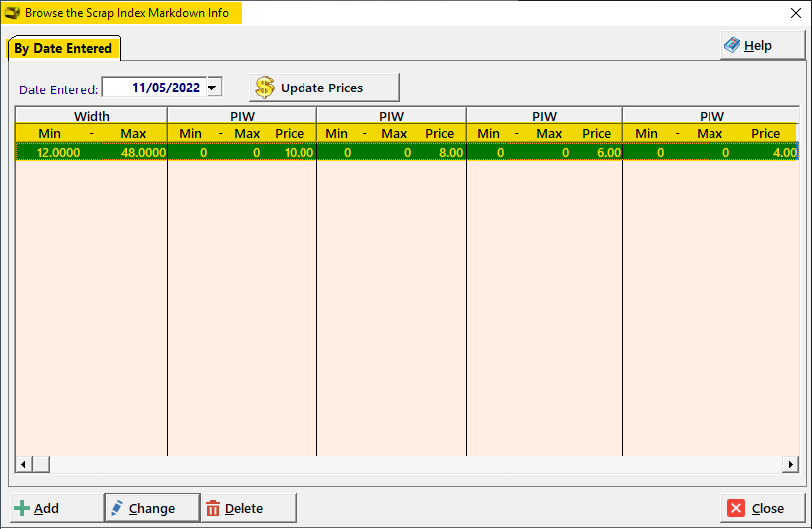Select the row with width 12.0000

point(59,152)
